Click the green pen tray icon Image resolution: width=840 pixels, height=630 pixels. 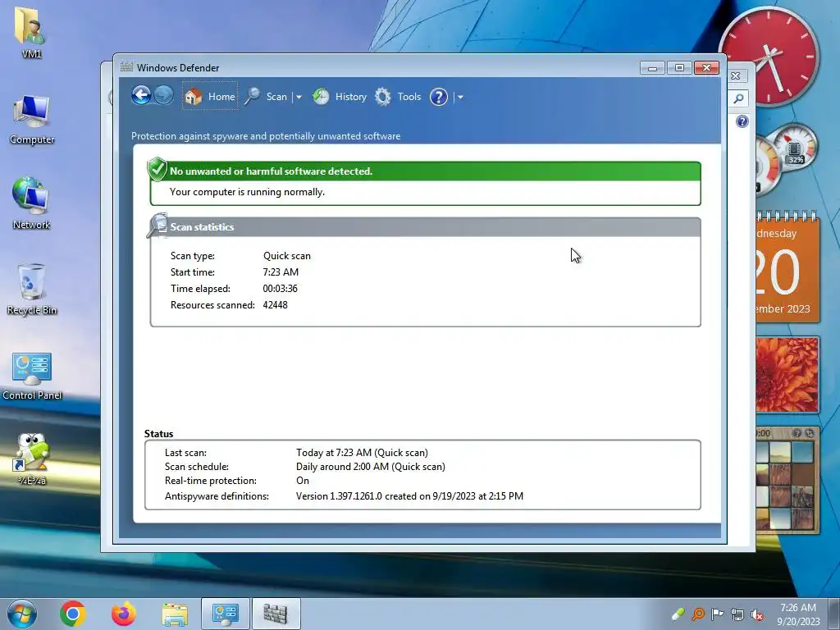[678, 614]
